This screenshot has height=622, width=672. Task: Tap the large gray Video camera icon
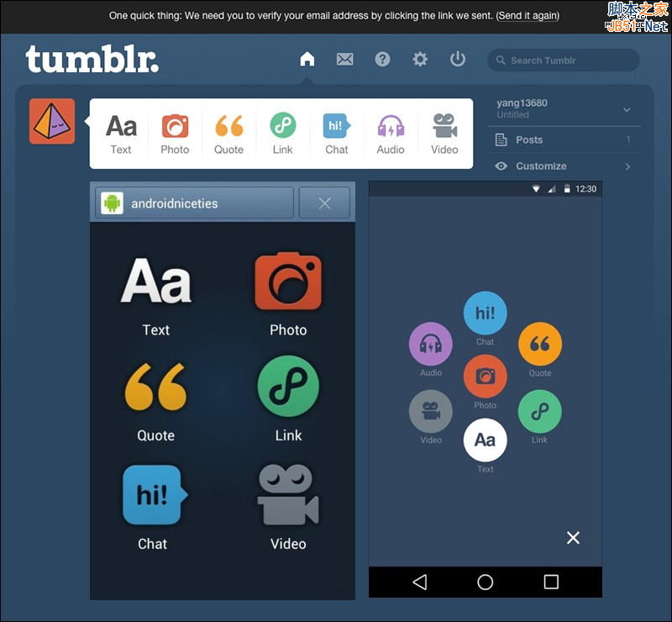[x=288, y=494]
